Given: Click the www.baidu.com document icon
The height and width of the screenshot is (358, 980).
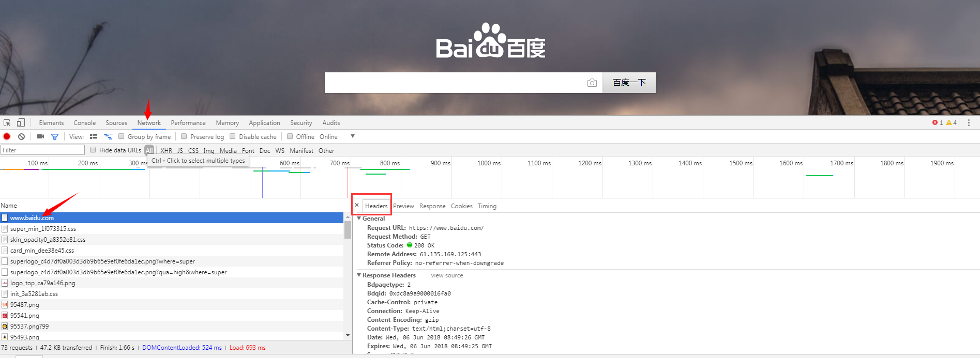Looking at the screenshot, I should 5,218.
